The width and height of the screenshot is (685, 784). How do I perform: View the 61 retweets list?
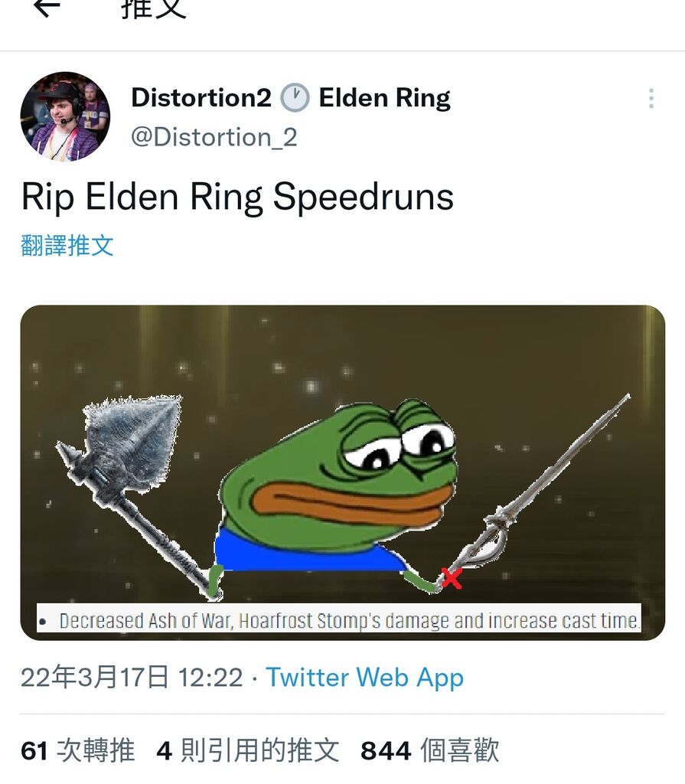tap(77, 751)
